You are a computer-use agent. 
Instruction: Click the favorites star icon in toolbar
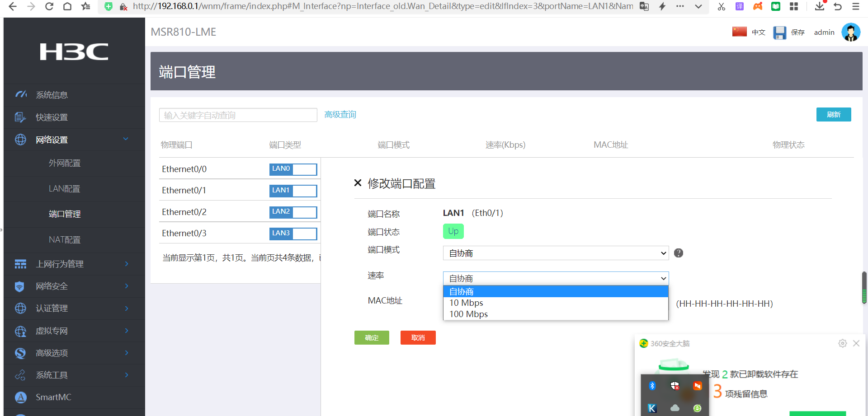pyautogui.click(x=85, y=6)
